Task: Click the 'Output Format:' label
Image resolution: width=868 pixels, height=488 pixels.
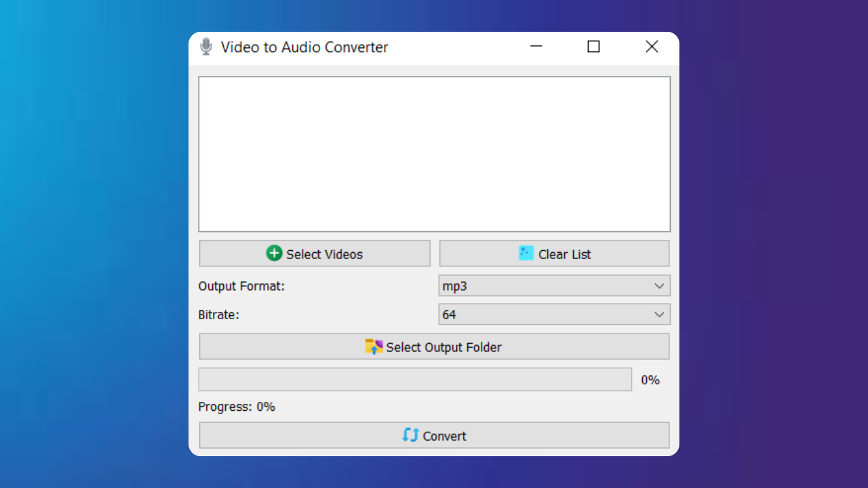Action: tap(241, 286)
